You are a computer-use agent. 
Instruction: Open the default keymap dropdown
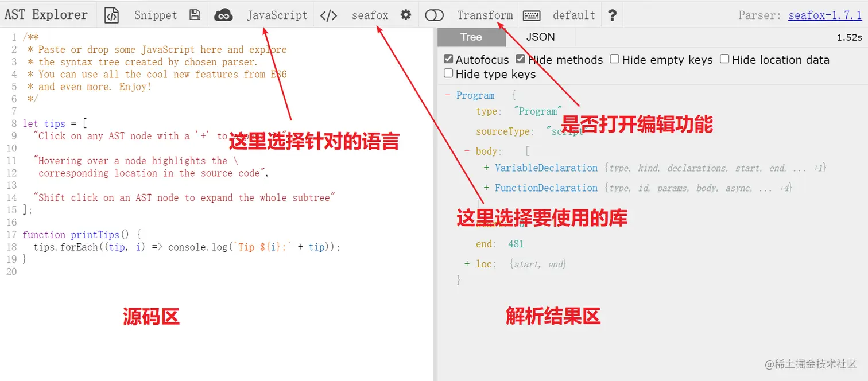click(x=574, y=15)
